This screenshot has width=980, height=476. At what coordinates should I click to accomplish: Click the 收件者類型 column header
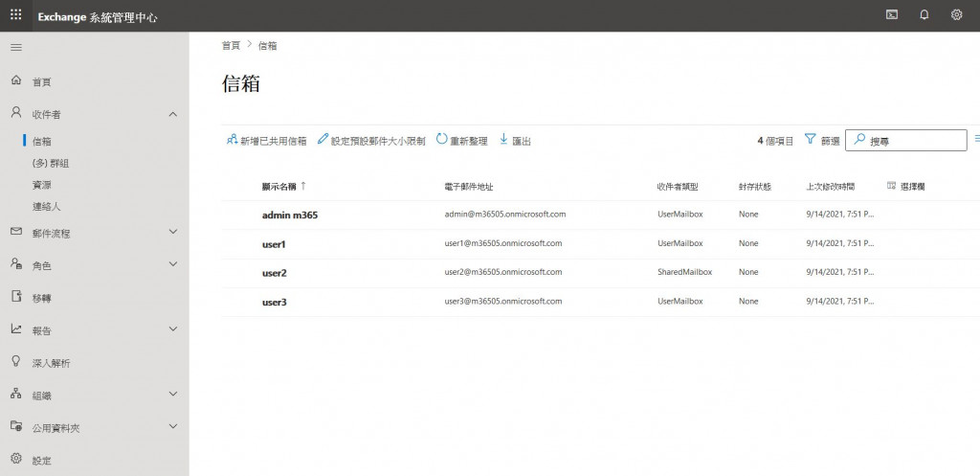(x=678, y=187)
